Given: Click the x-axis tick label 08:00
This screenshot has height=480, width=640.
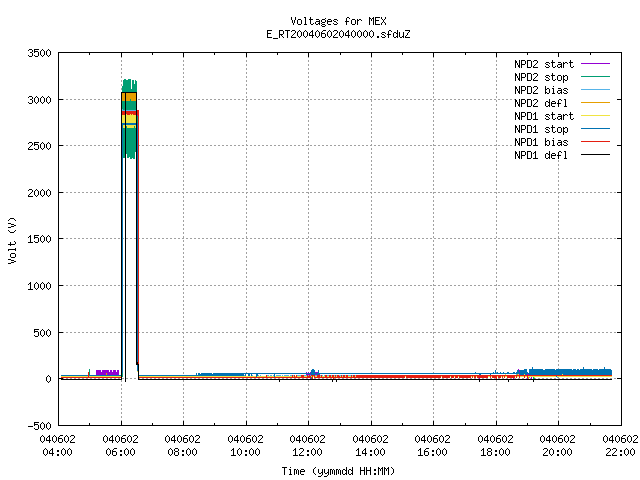Looking at the screenshot, I should (182, 453).
